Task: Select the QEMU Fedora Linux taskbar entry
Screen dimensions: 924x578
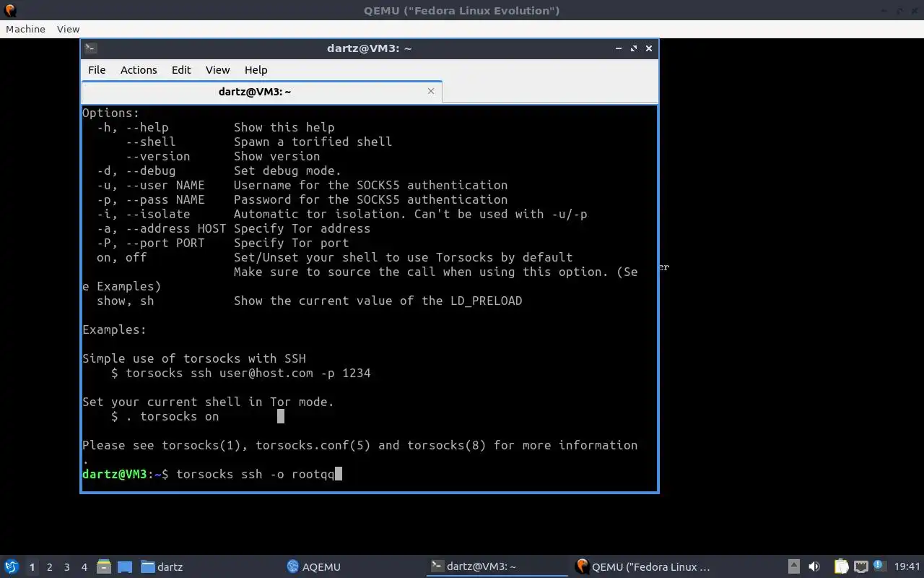Action: tap(643, 566)
